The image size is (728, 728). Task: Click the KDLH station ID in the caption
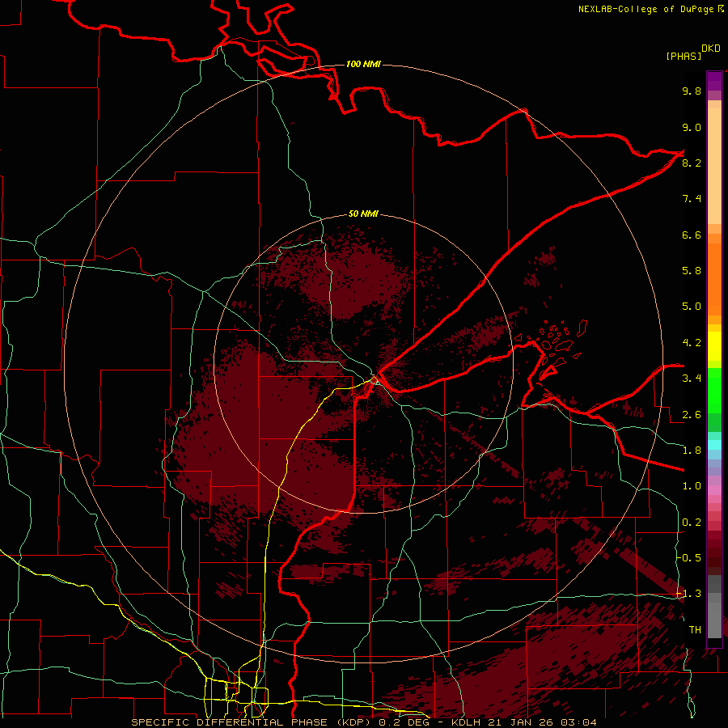click(467, 722)
